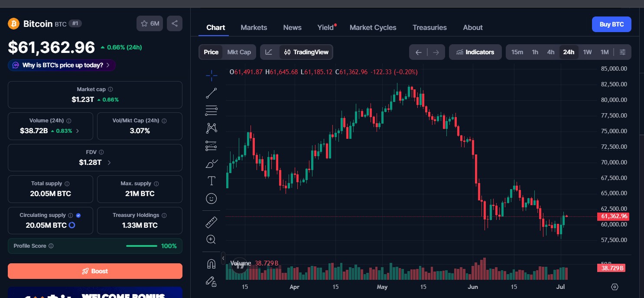Toggle chart to Price mode

click(211, 52)
